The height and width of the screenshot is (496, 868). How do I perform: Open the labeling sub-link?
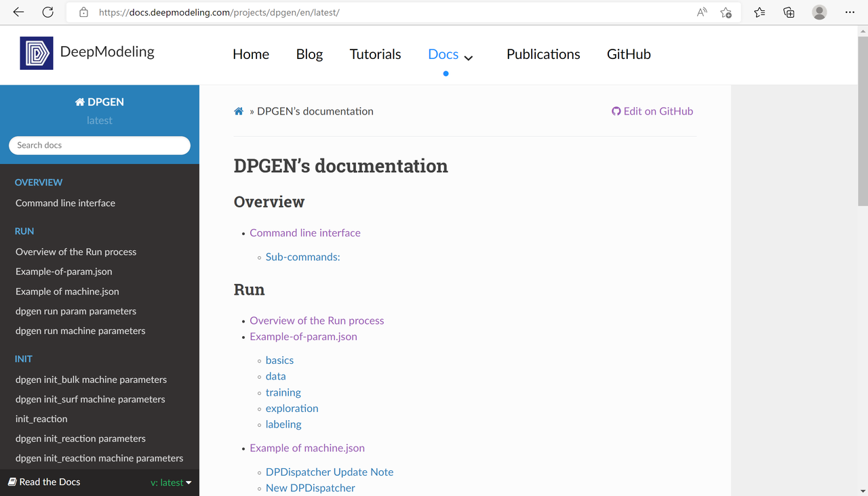pyautogui.click(x=283, y=424)
